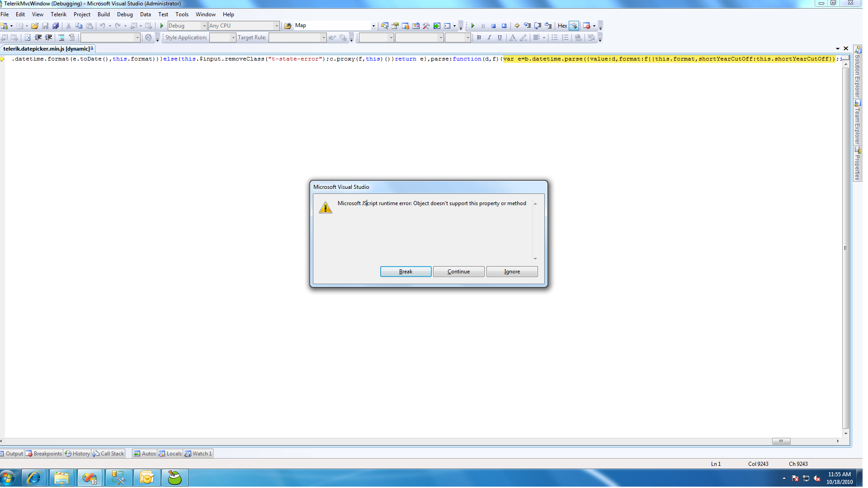This screenshot has height=488, width=868.
Task: Open the Debug menu
Action: click(125, 14)
